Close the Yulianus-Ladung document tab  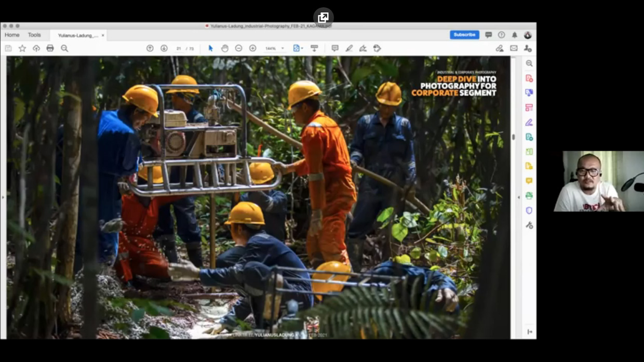103,35
